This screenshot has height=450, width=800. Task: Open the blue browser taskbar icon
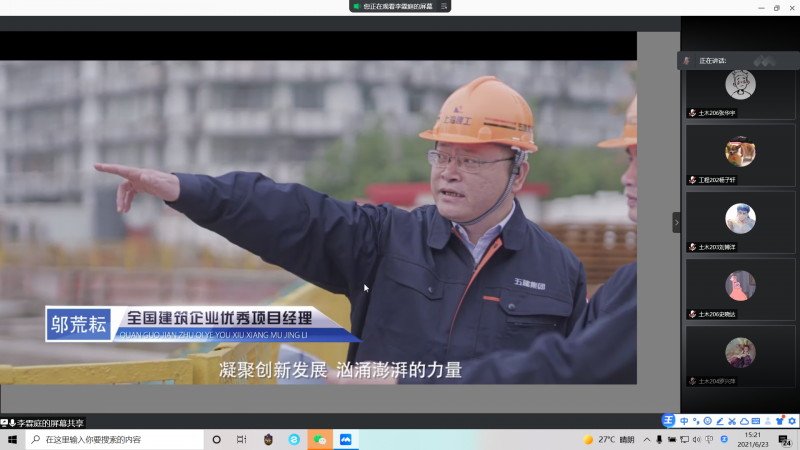click(294, 439)
